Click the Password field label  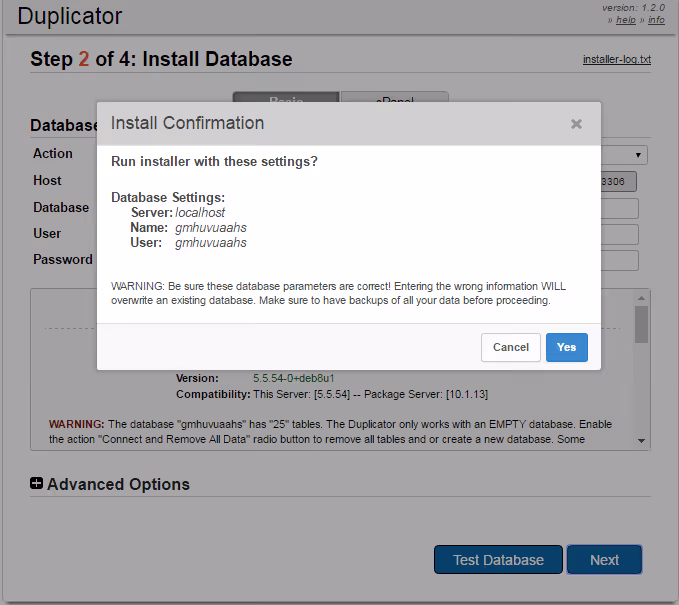coord(63,259)
